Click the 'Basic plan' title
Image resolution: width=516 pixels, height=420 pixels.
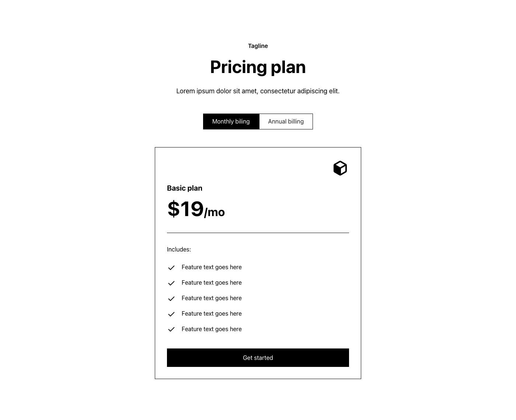pyautogui.click(x=185, y=188)
